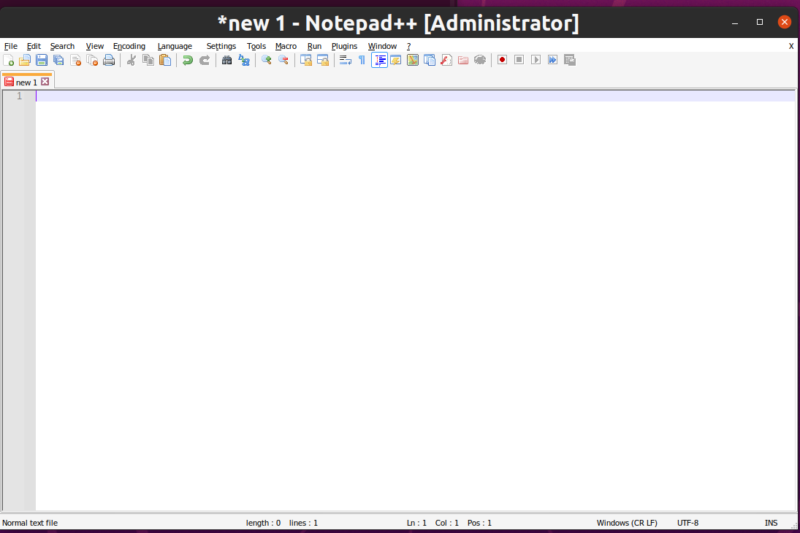Click the Print icon in the toolbar

point(109,60)
